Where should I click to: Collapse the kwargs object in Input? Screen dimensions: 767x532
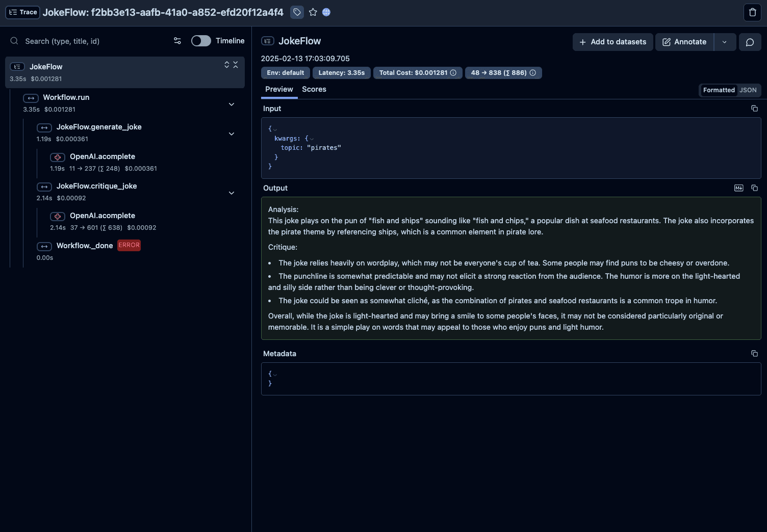click(312, 139)
